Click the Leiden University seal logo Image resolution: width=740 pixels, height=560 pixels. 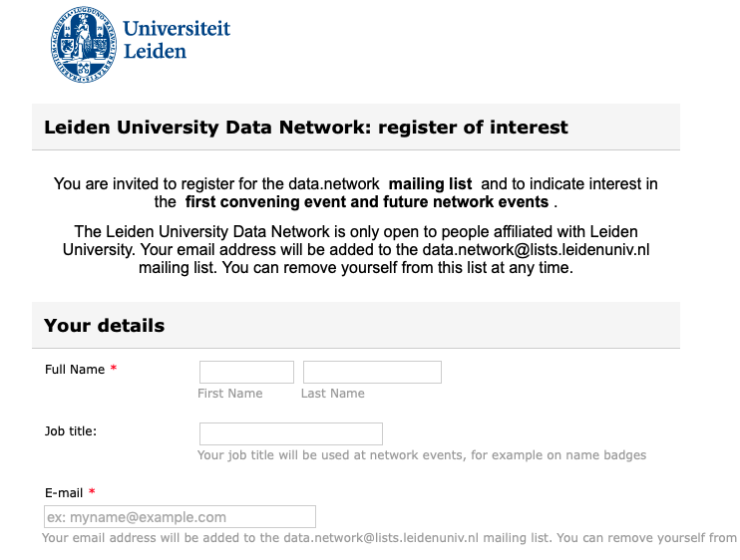tap(84, 45)
